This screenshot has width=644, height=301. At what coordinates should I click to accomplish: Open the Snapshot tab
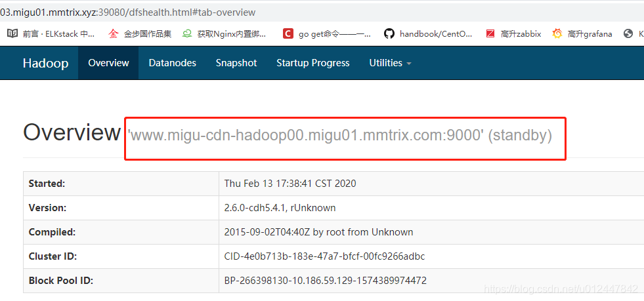pos(236,63)
